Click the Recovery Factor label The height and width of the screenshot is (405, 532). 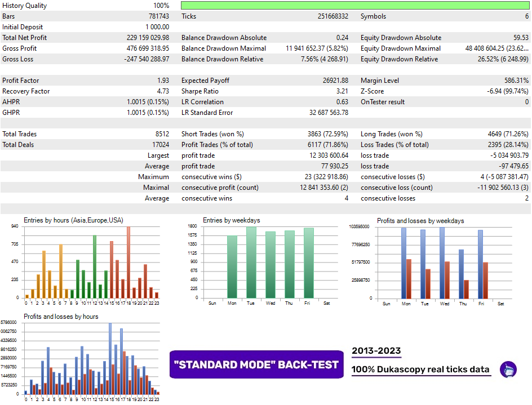click(x=26, y=91)
